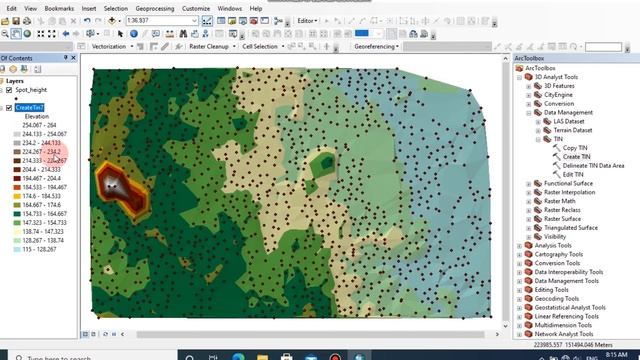640x360 pixels.
Task: Go back to previous extent
Action: tap(65, 34)
